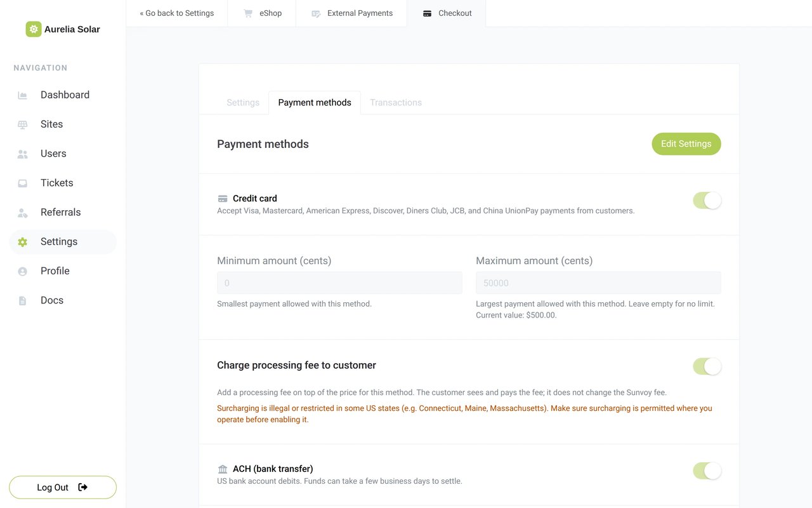Click the Profile avatar icon
The height and width of the screenshot is (508, 812).
tap(23, 271)
